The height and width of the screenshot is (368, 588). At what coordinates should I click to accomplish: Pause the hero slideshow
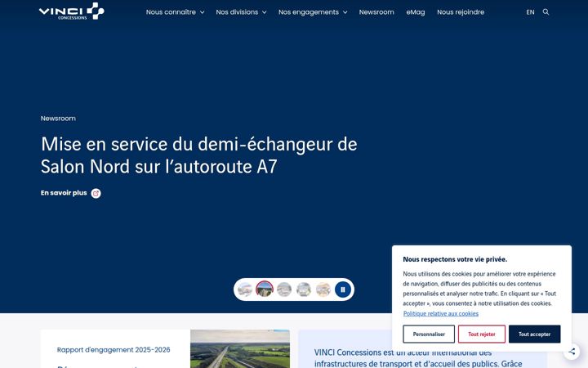click(x=343, y=289)
